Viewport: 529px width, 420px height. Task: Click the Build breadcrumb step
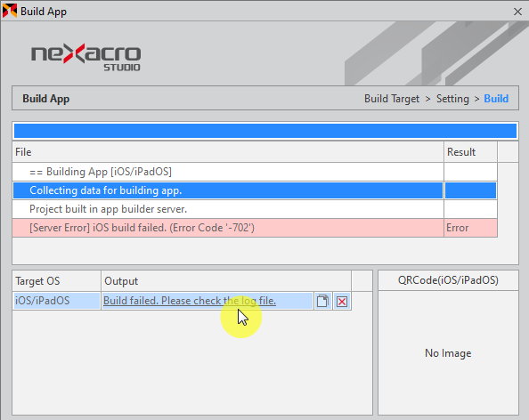[x=496, y=99]
